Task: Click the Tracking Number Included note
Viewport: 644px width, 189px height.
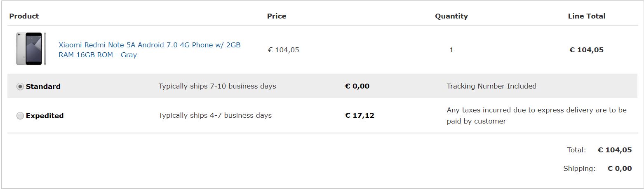Action: (491, 86)
